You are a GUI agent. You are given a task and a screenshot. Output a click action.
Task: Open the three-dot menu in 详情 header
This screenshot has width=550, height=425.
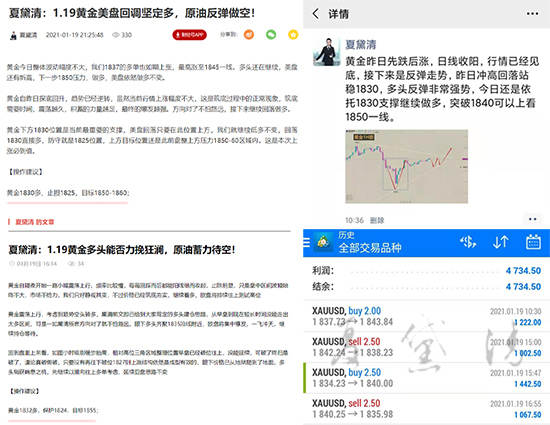[532, 14]
